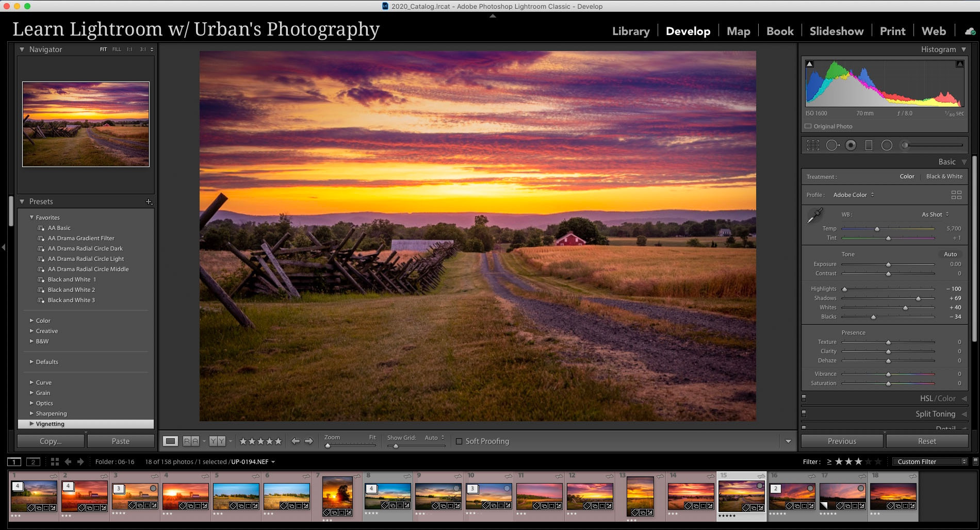Select the Radial Filter tool

pyautogui.click(x=887, y=145)
